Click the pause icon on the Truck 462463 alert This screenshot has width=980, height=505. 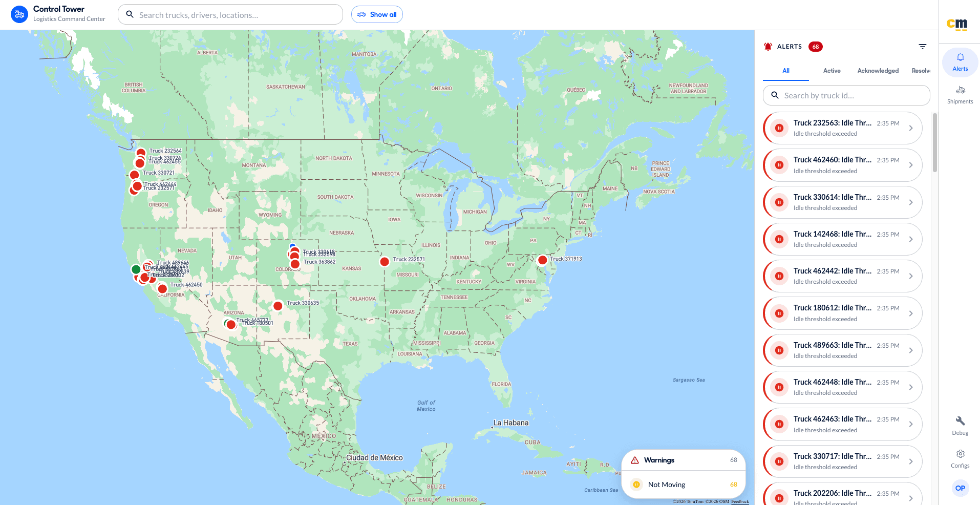(x=779, y=424)
